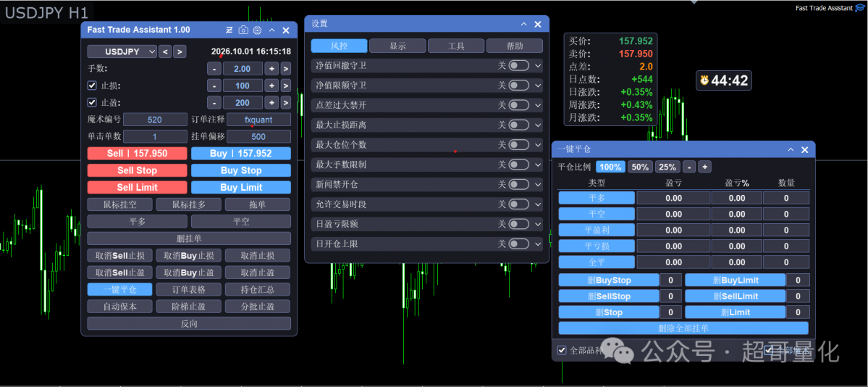This screenshot has width=868, height=387.
Task: Open 订单表格 order table
Action: pyautogui.click(x=189, y=289)
